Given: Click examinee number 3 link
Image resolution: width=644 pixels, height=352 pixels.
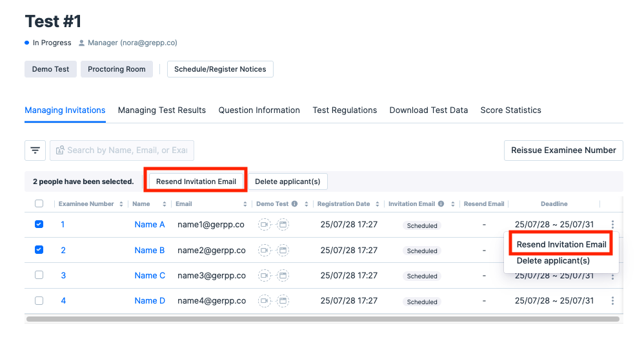Looking at the screenshot, I should (x=63, y=276).
